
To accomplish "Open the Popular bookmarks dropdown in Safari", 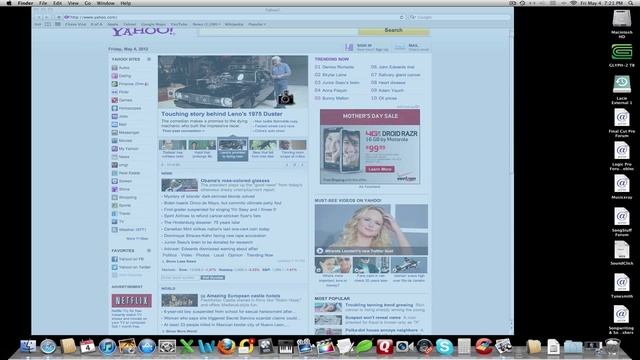I will coord(257,24).
